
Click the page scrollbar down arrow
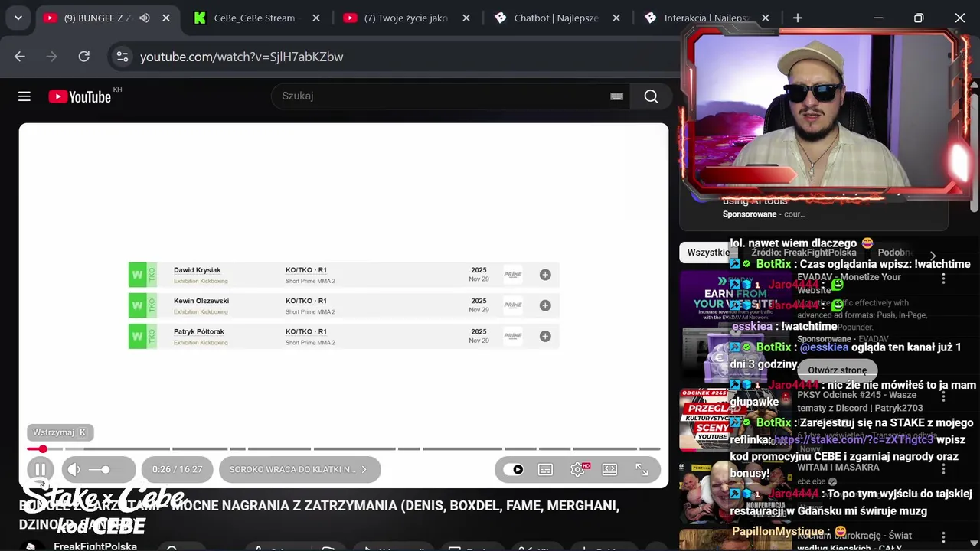coord(974,545)
